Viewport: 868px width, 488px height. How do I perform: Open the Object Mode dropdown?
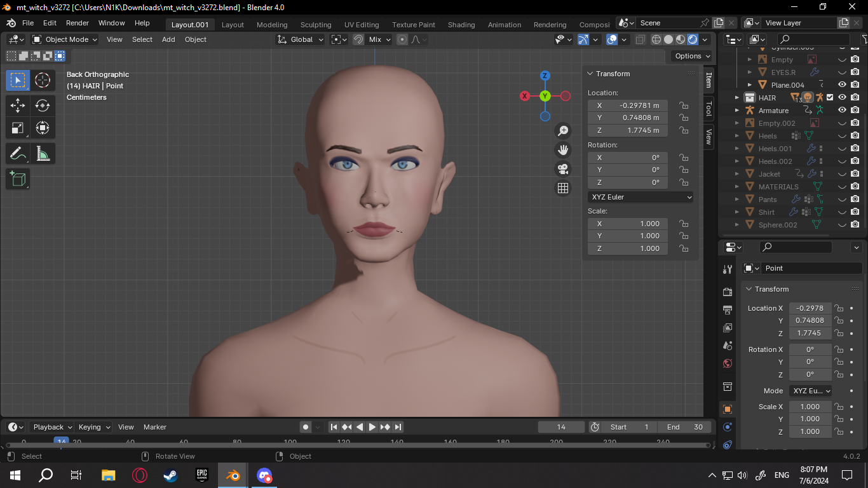click(65, 39)
